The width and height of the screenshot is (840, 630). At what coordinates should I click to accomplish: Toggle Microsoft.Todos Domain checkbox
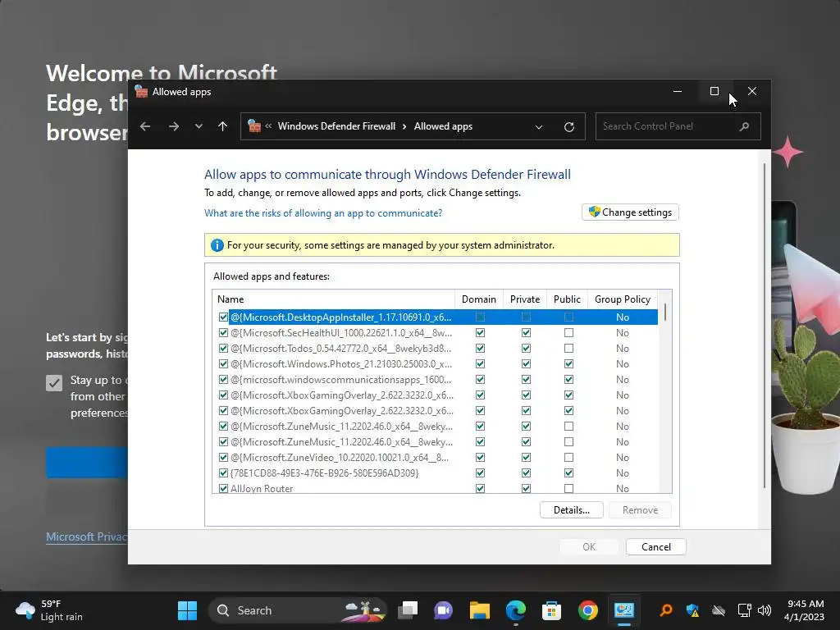point(480,348)
